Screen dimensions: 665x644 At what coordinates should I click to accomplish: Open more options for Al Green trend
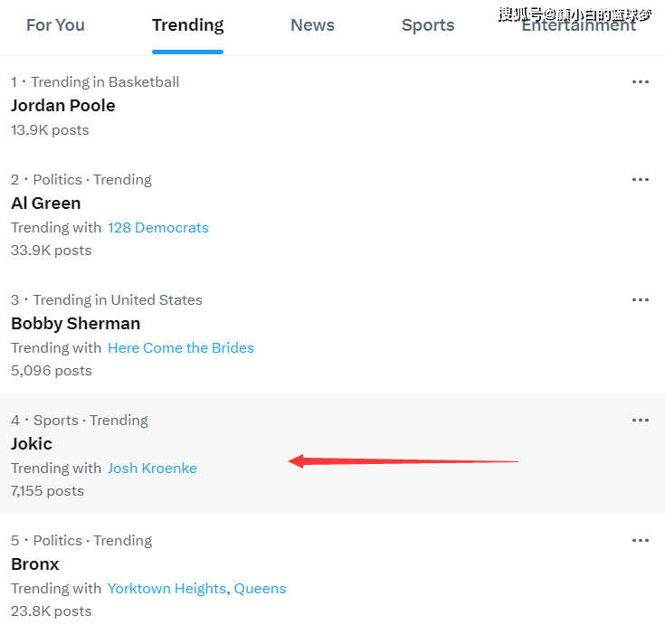coord(640,180)
